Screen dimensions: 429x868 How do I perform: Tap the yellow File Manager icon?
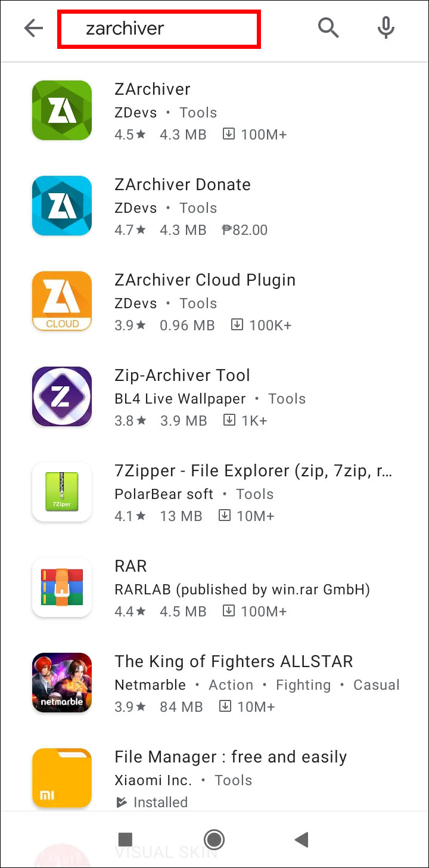[62, 778]
